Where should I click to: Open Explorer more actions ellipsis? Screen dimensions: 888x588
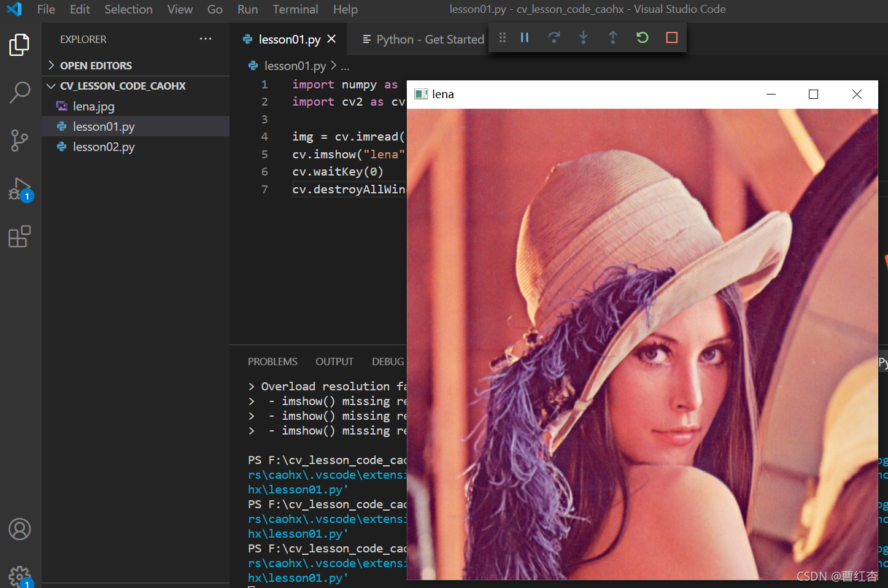coord(206,39)
